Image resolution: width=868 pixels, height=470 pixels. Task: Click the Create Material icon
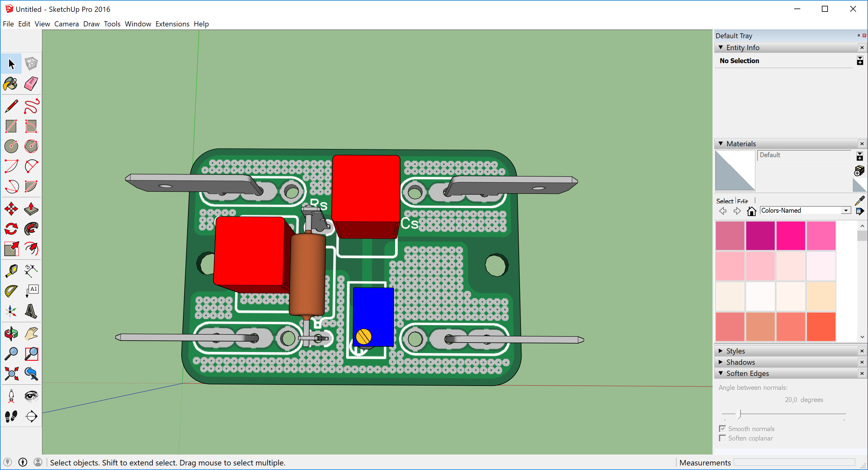point(859,171)
